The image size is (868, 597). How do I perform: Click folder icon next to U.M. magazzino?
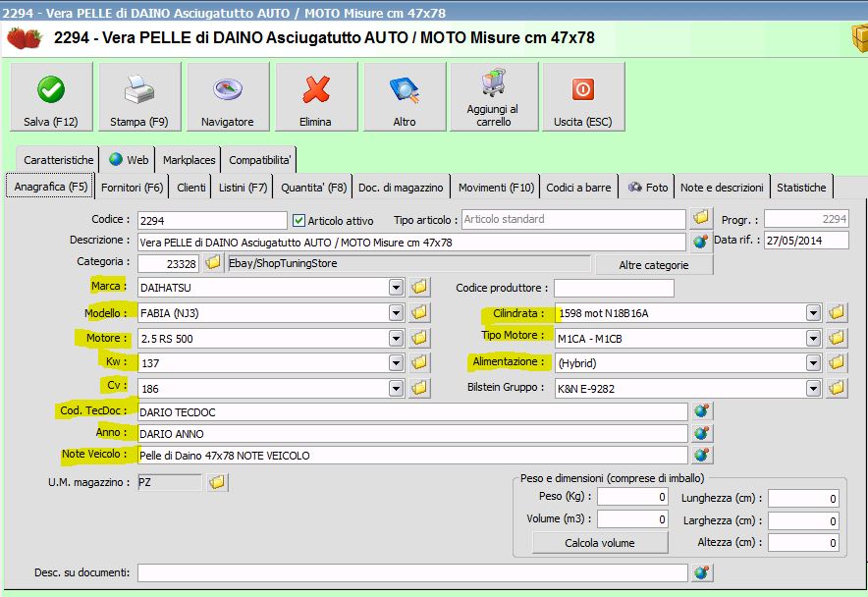(x=218, y=482)
